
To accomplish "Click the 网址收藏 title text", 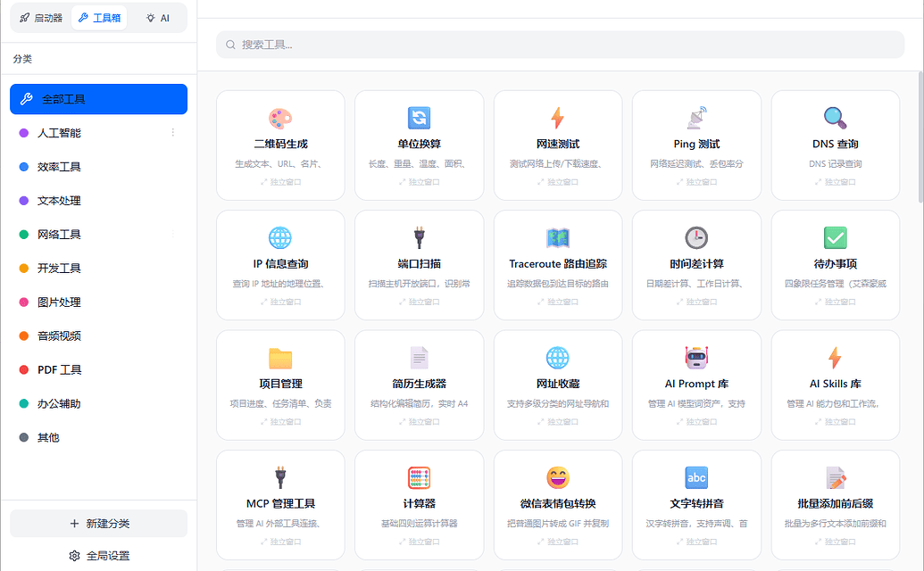I will (557, 384).
